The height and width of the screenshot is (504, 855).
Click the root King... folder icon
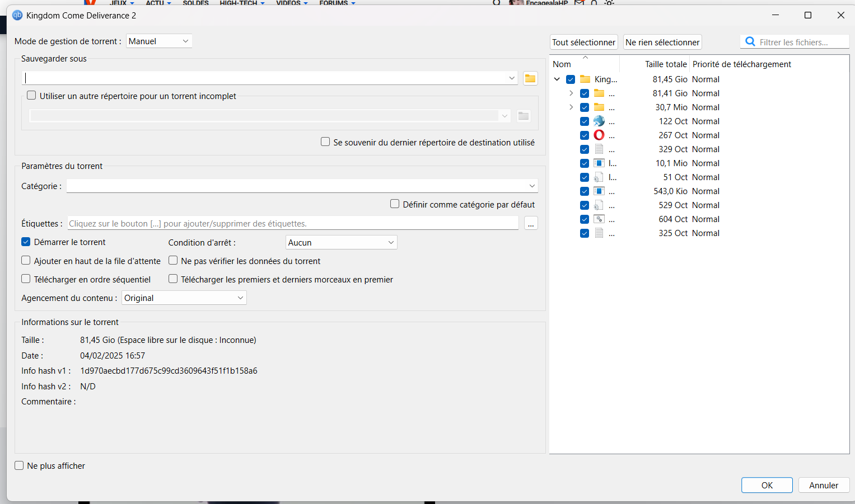click(x=585, y=79)
